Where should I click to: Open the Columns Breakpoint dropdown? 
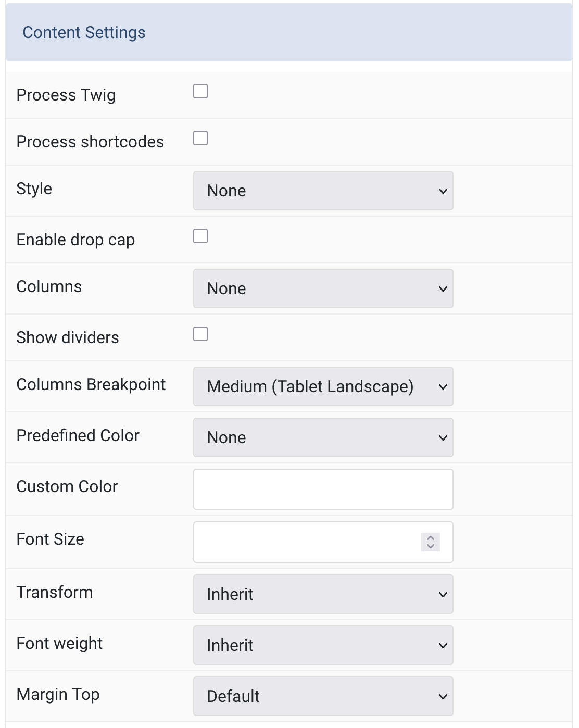click(x=323, y=386)
